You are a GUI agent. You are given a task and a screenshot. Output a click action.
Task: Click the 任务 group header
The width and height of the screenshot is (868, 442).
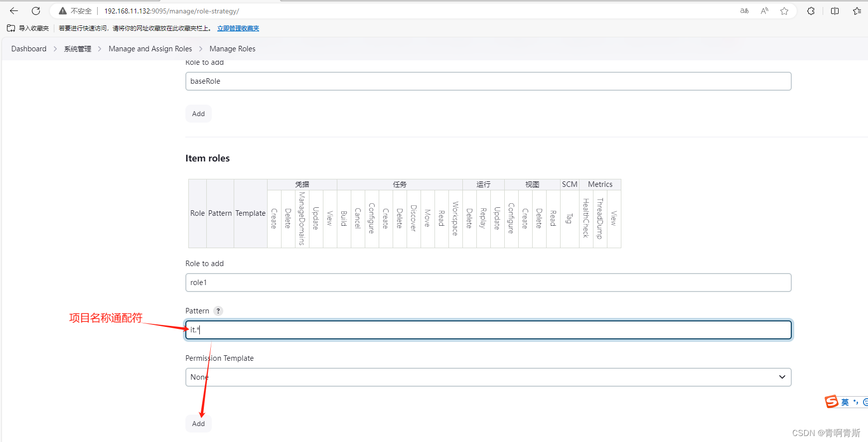click(x=400, y=184)
